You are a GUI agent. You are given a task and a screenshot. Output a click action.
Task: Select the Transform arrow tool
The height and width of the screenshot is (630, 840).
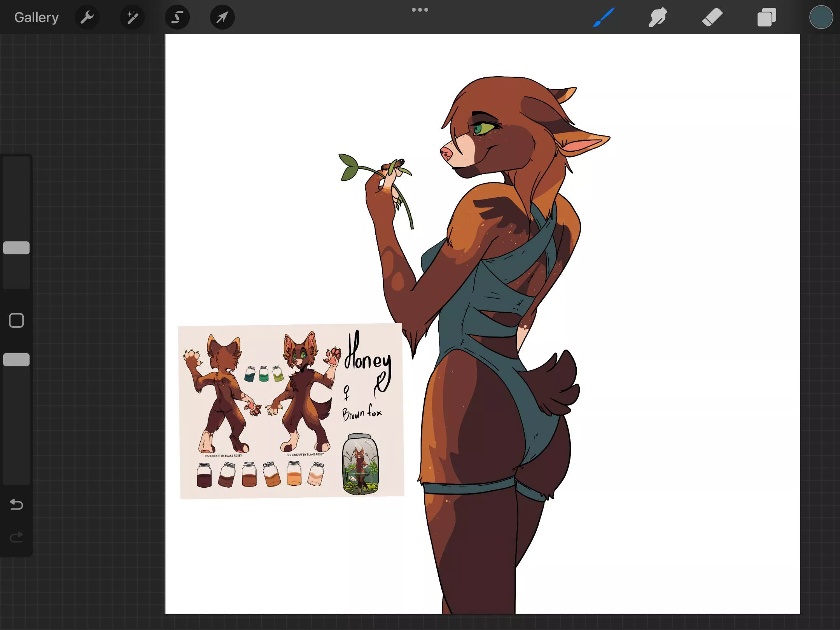(222, 17)
